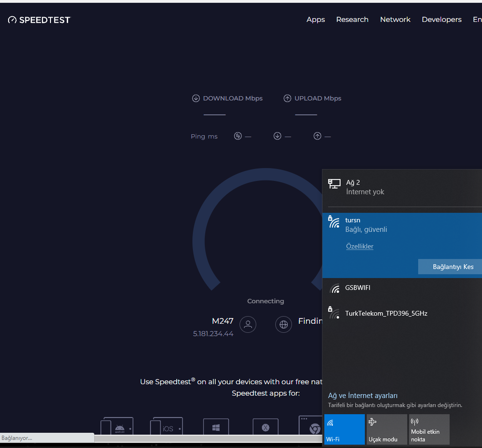The image size is (482, 448).
Task: Open the Chrome extension icon
Action: point(311,425)
